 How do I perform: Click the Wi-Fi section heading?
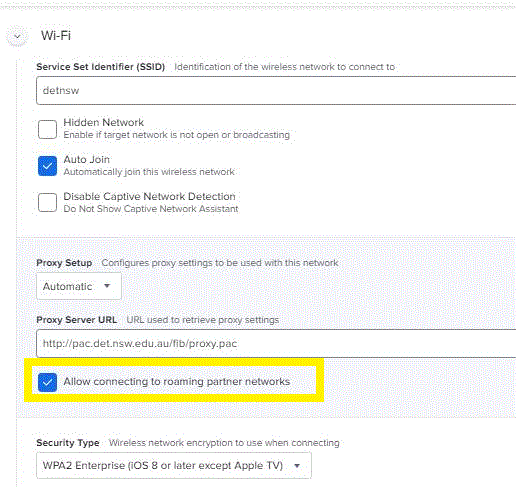point(56,35)
